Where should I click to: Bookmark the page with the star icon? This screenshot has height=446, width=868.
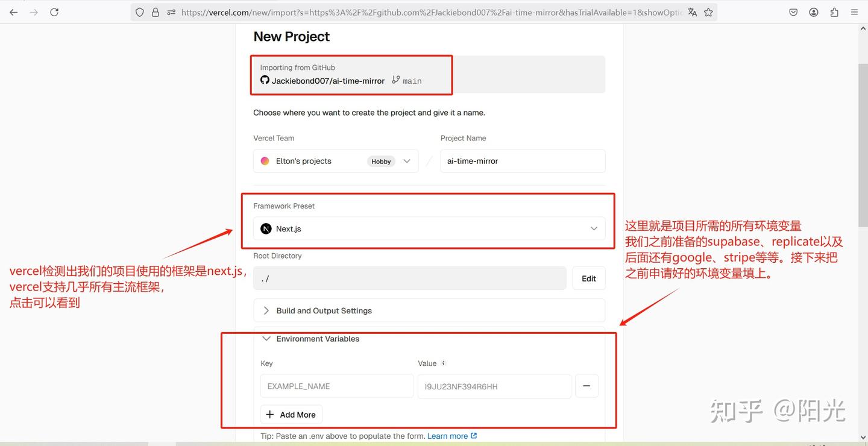tap(708, 11)
